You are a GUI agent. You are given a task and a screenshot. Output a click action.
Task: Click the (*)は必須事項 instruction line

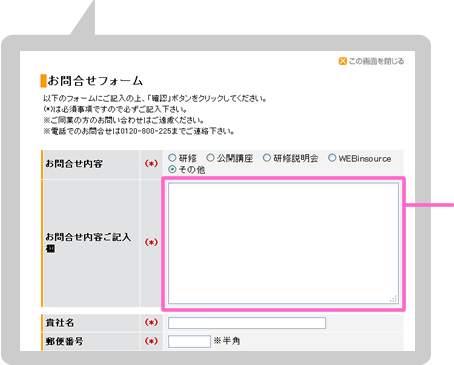tap(115, 109)
